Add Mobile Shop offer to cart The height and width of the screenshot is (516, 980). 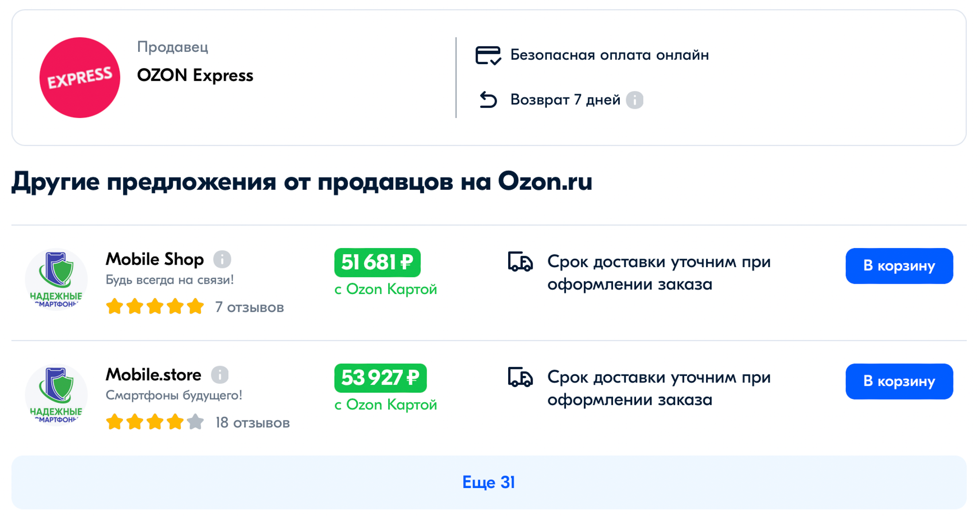coord(899,266)
